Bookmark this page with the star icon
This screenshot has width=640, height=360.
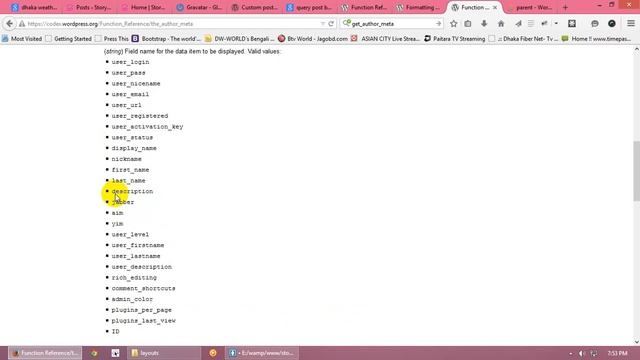(453, 24)
